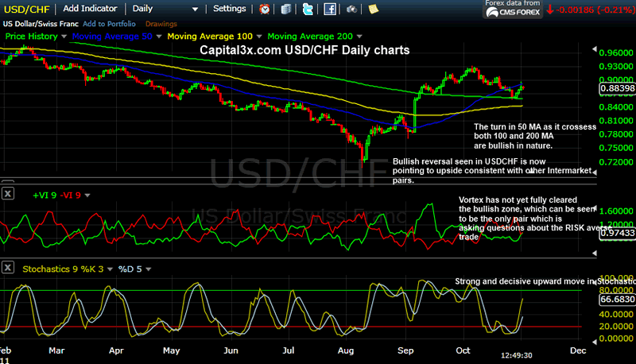The image size is (636, 364).
Task: Open Moving Average 50 options dropdown
Action: (x=160, y=37)
